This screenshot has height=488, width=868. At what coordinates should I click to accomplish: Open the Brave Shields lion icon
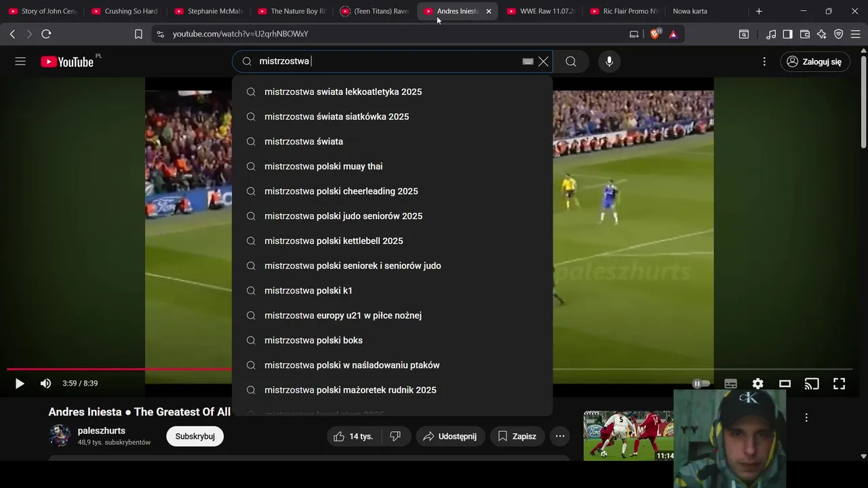tap(655, 34)
